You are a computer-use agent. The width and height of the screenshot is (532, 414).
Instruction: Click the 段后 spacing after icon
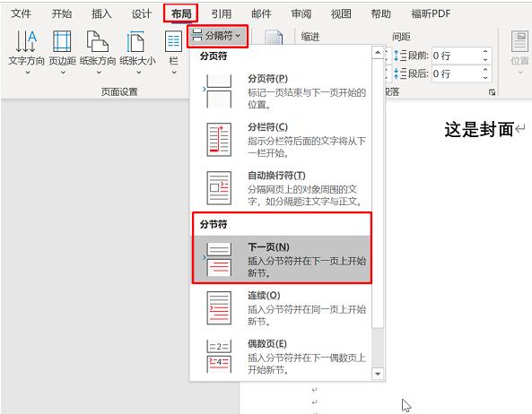point(400,73)
